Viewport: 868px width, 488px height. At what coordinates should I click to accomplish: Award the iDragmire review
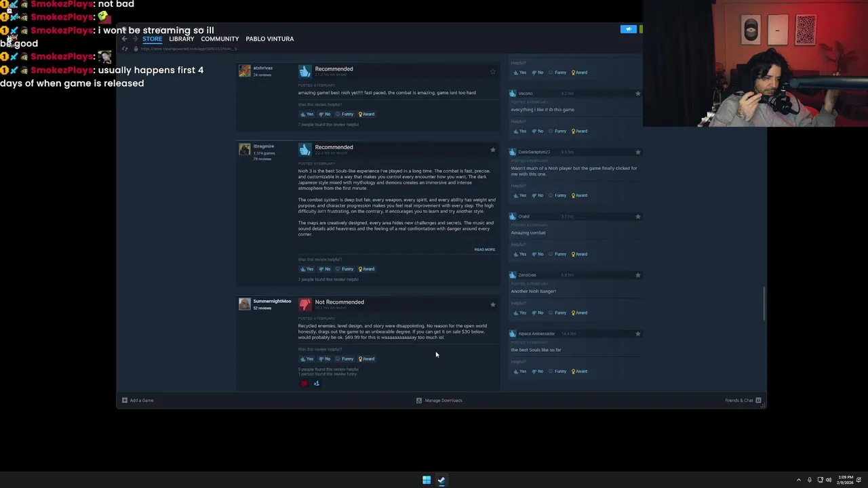pyautogui.click(x=366, y=269)
